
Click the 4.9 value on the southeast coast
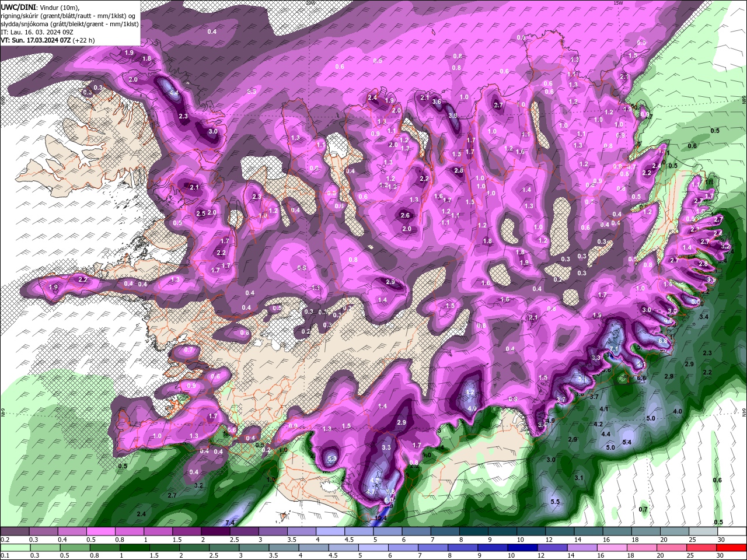(x=550, y=421)
